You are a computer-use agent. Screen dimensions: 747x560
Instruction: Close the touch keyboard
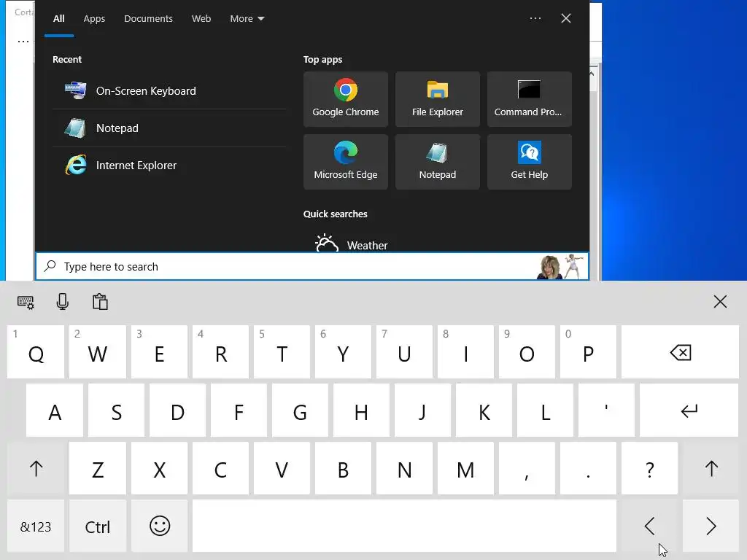pyautogui.click(x=720, y=301)
